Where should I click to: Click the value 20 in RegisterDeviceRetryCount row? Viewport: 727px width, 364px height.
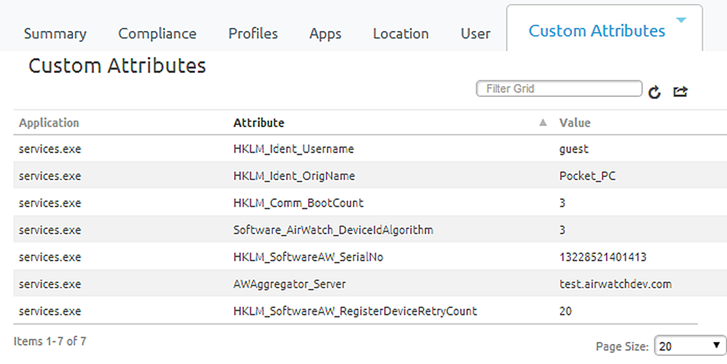click(565, 311)
